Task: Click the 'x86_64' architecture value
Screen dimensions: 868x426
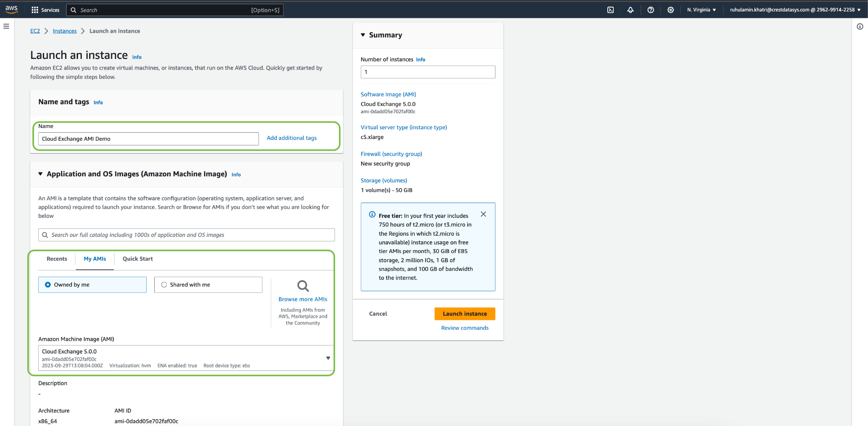Action: 47,421
